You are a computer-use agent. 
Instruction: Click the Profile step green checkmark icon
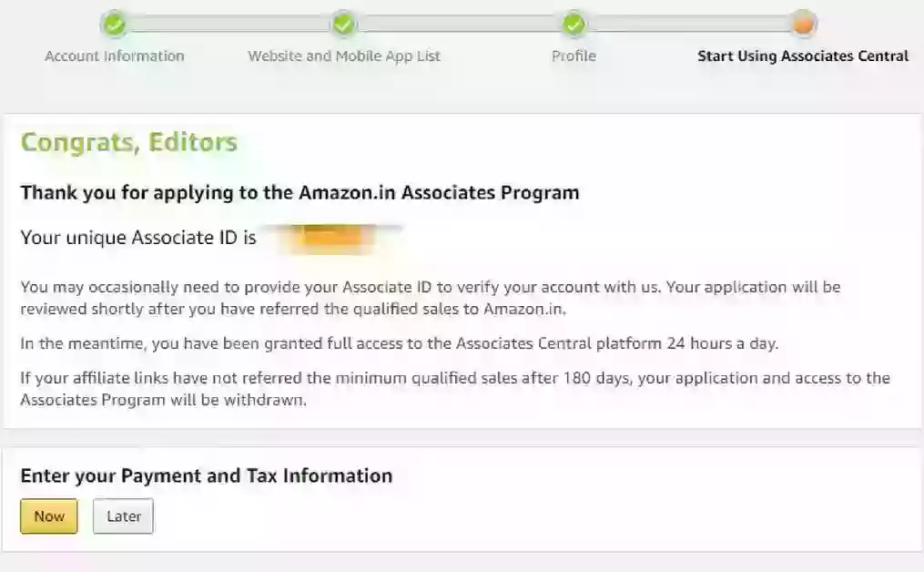(574, 25)
